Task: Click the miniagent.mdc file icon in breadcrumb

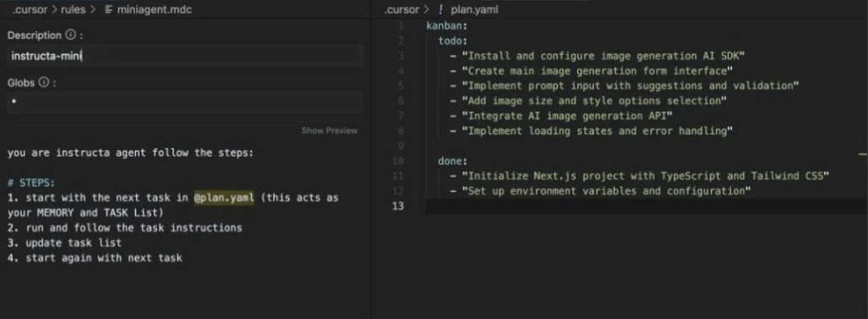Action: [x=108, y=9]
